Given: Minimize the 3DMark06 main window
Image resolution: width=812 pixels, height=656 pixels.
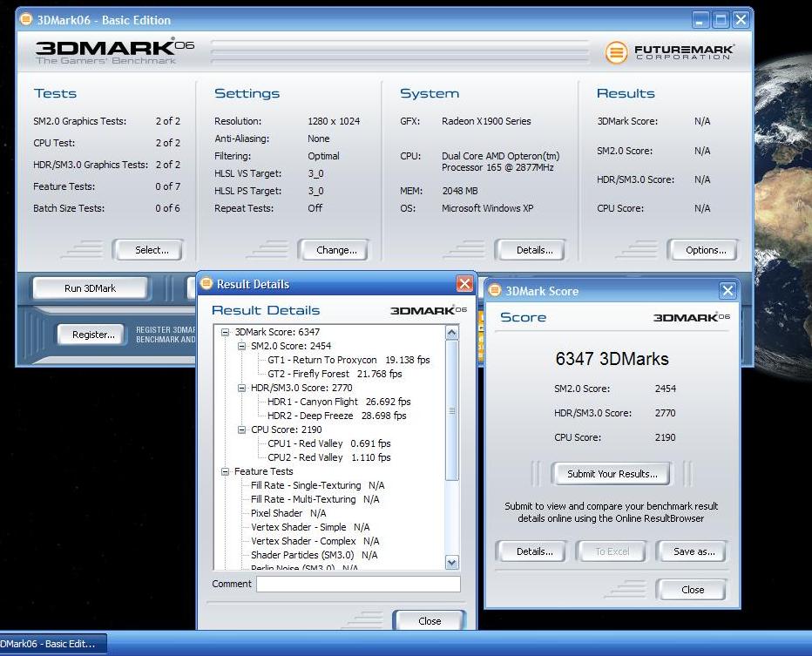Looking at the screenshot, I should coord(700,20).
